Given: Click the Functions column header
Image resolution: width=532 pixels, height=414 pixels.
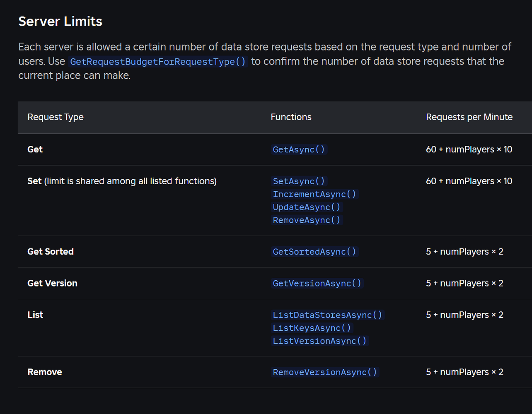Looking at the screenshot, I should click(291, 117).
